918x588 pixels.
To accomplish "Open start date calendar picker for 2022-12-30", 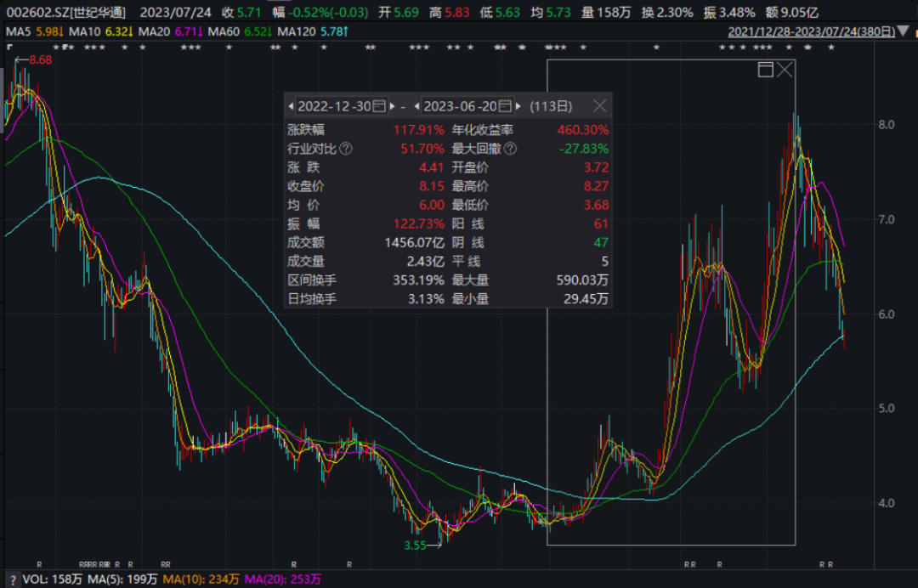I will 379,106.
